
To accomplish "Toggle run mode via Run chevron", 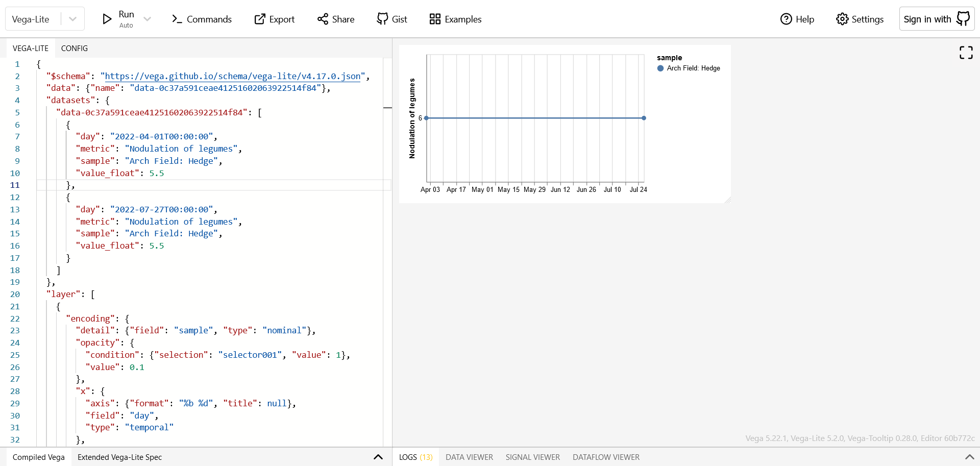I will click(x=148, y=18).
